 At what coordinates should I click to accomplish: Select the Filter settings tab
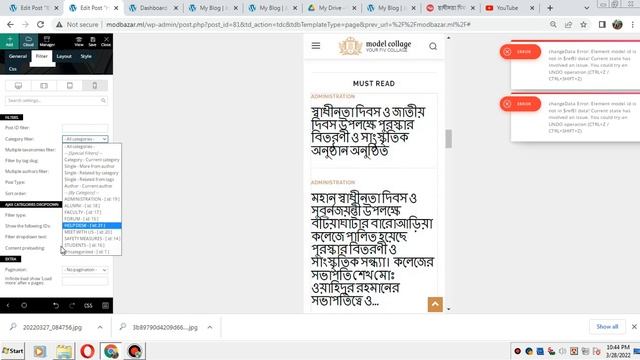pyautogui.click(x=42, y=56)
